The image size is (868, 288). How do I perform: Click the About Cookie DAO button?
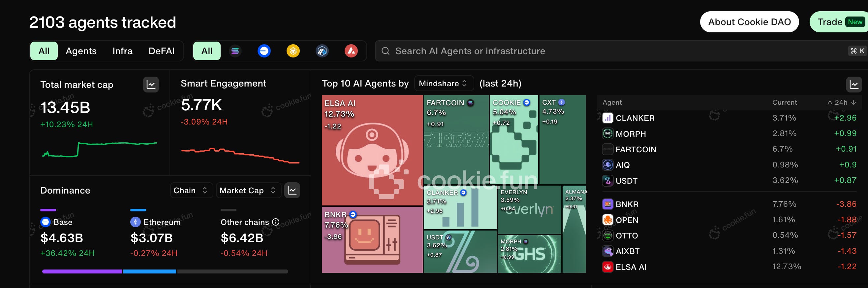749,22
